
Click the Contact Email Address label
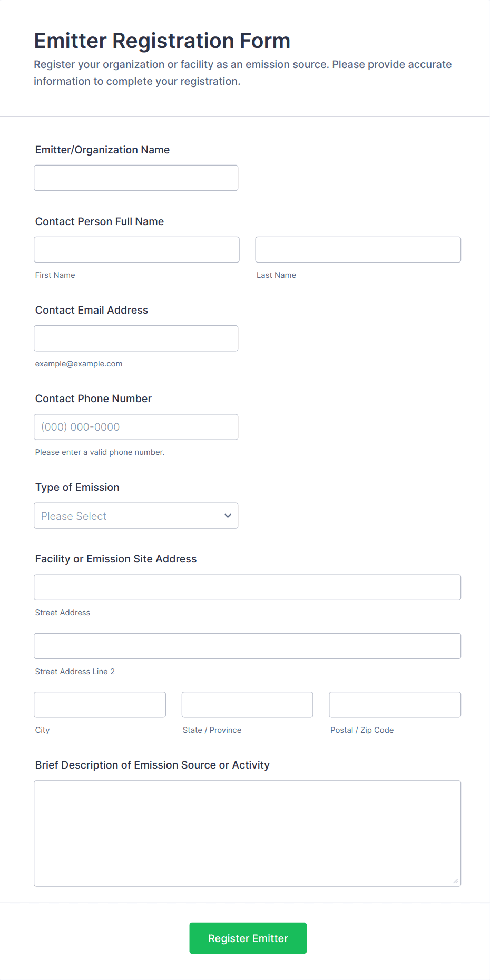pyautogui.click(x=92, y=310)
